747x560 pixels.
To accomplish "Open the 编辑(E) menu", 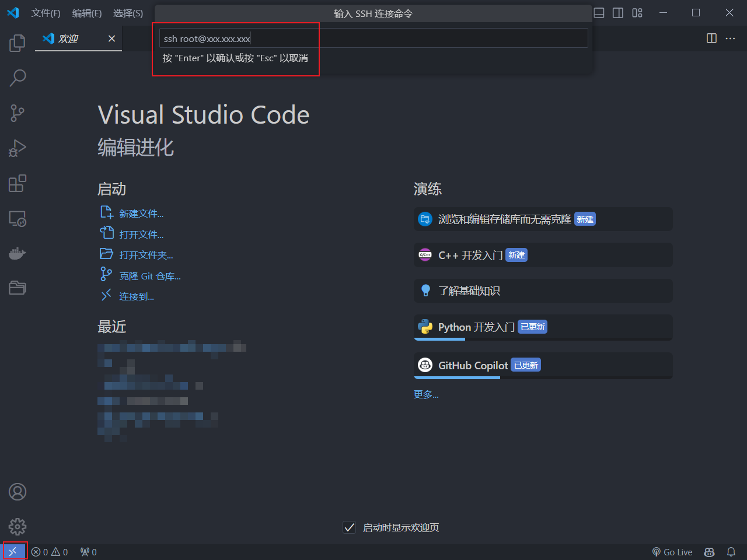I will click(87, 13).
